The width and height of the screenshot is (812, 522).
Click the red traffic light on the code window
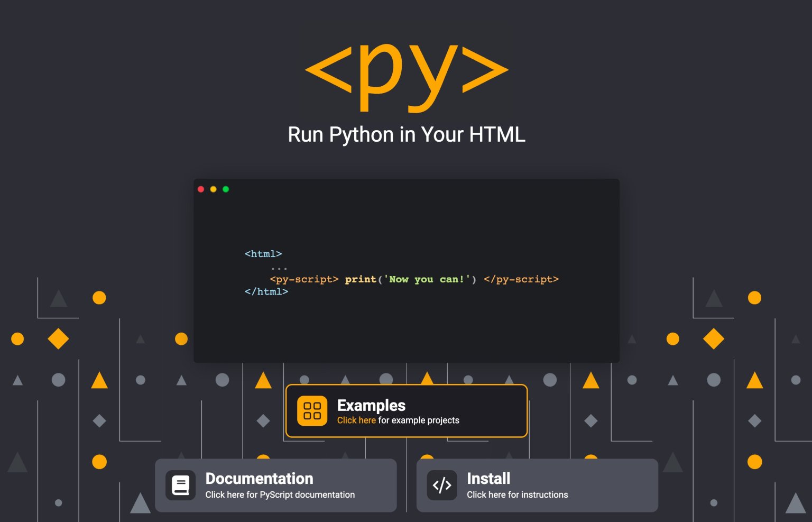[x=201, y=189]
